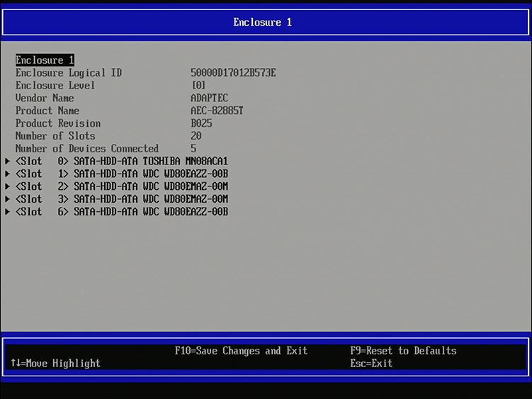
Task: Open Slot 1 WDC WD80EAZZ-00B entry
Action: 122,174
